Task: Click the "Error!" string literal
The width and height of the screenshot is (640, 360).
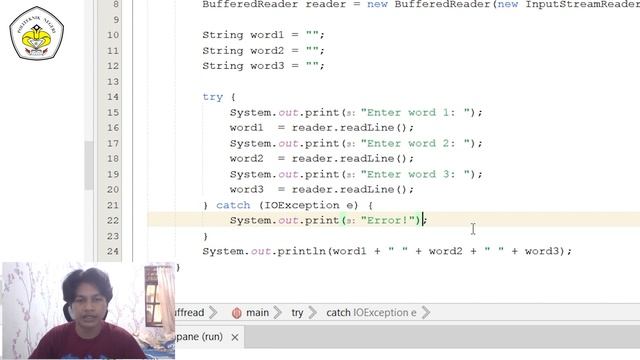Action: [387, 220]
